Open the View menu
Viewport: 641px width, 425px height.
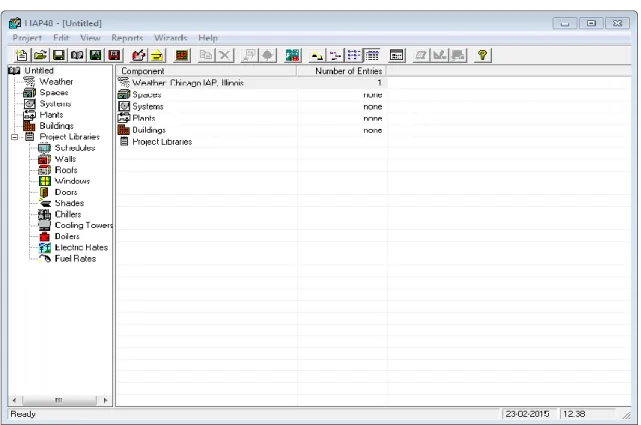click(x=90, y=38)
